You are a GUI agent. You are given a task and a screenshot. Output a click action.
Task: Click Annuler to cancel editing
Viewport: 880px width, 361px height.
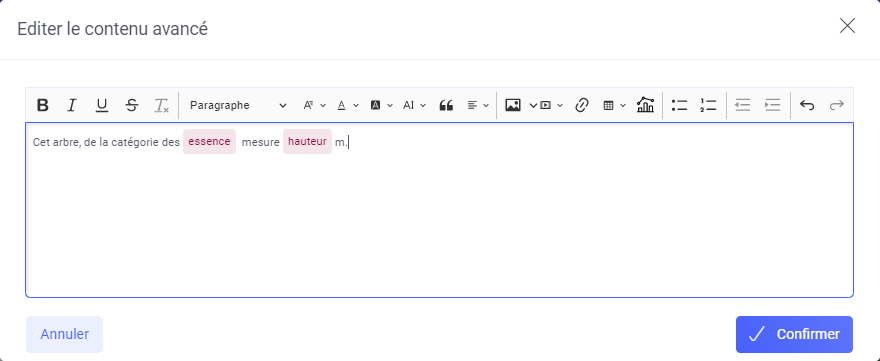65,335
